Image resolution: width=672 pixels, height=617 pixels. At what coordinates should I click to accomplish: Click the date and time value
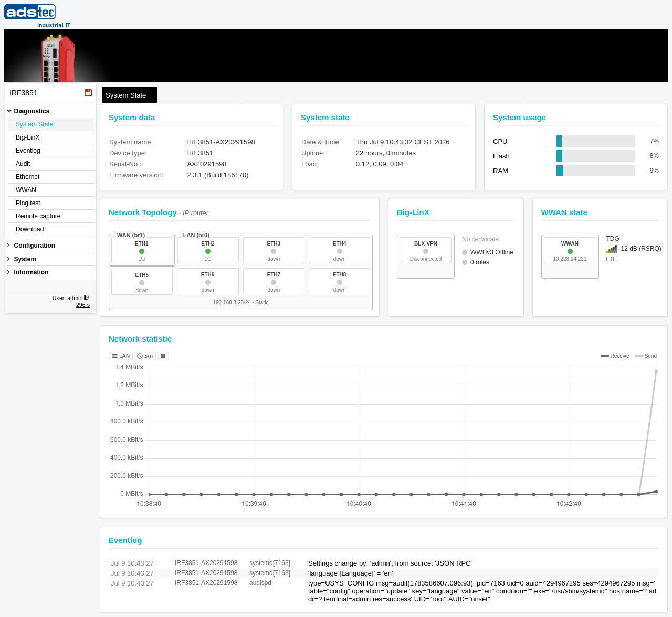403,142
